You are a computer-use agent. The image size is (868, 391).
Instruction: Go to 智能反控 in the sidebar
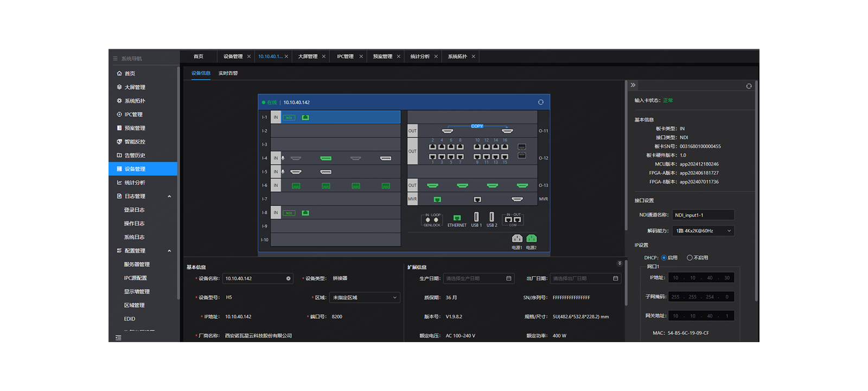[135, 142]
